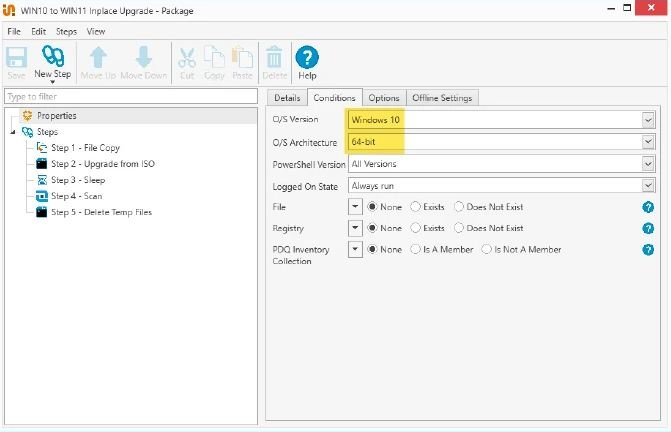Open the O/S Architecture dropdown
The image size is (671, 432).
pos(648,142)
